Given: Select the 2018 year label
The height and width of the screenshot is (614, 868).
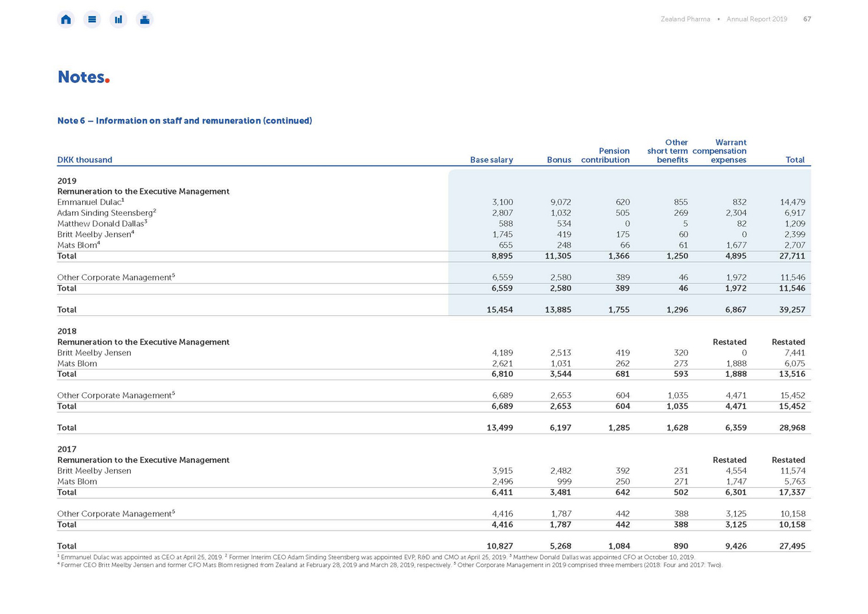Looking at the screenshot, I should [67, 331].
